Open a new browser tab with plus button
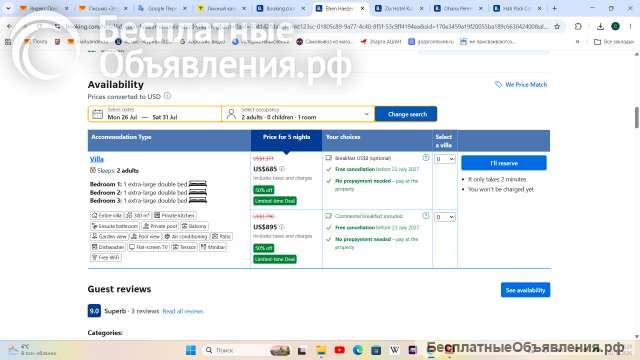 pos(554,8)
